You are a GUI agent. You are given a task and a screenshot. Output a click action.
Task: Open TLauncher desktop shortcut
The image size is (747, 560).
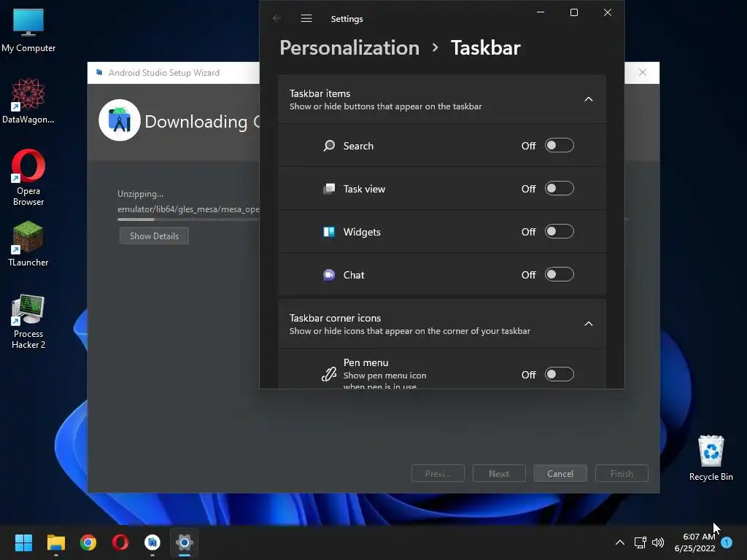28,244
